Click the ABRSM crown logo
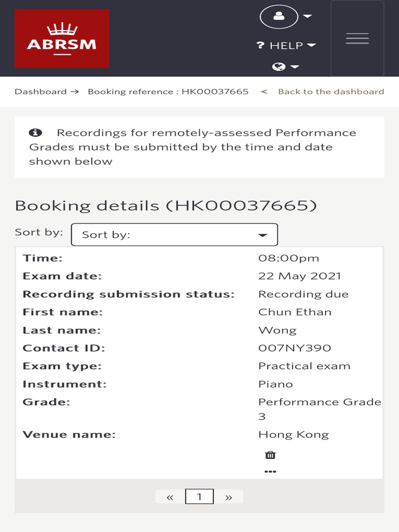399x532 pixels. coord(62,38)
